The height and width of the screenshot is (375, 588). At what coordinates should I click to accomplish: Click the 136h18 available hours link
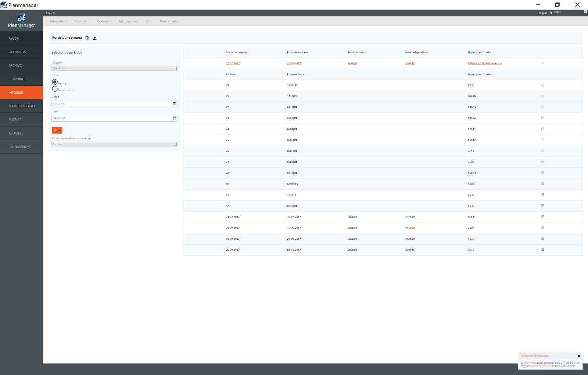(x=410, y=63)
